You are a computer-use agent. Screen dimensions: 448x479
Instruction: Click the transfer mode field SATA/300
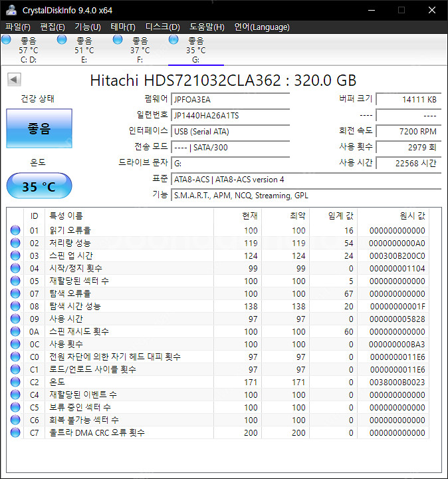tap(231, 148)
